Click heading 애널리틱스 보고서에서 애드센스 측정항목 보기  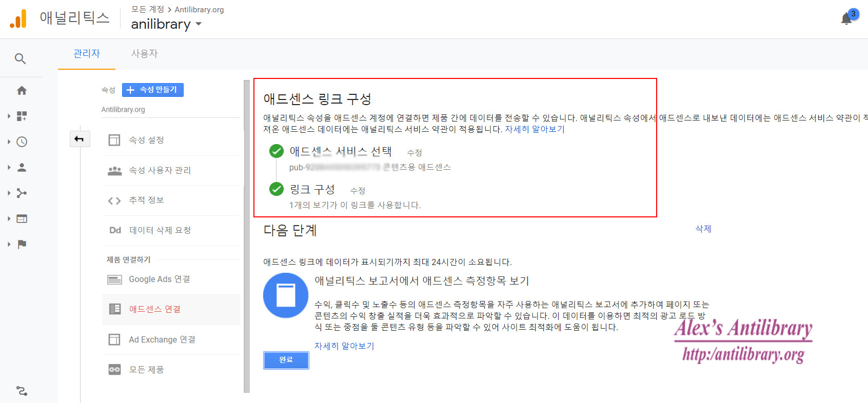point(422,281)
